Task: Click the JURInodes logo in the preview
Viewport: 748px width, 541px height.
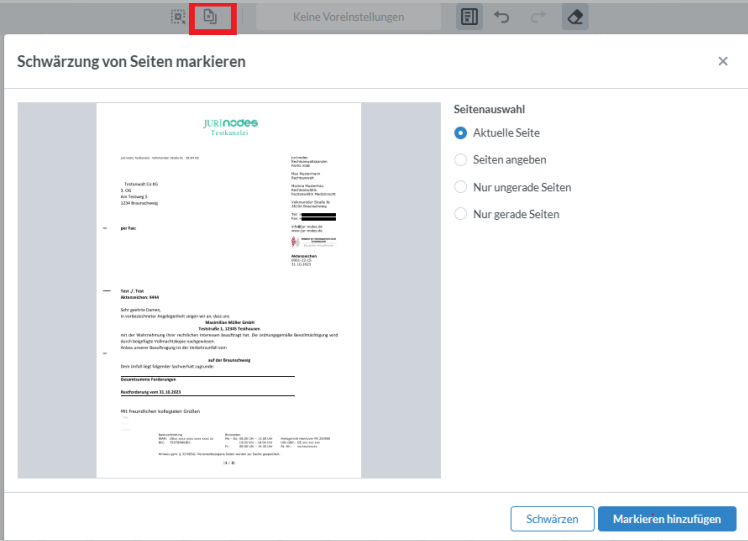Action: pos(229,124)
